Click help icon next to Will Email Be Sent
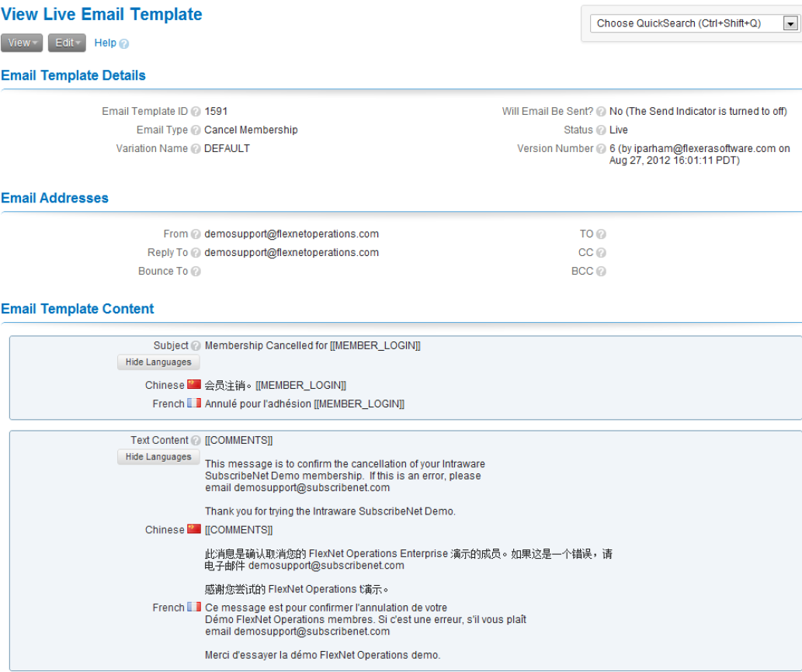The height and width of the screenshot is (672, 802). pyautogui.click(x=601, y=112)
